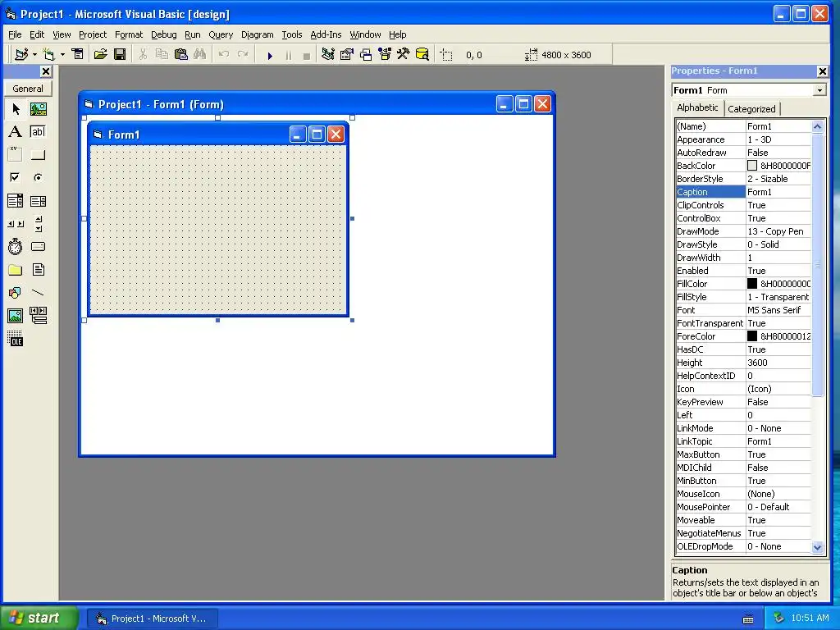Click the Add Standard EXE Project icon
840x630 pixels.
pos(21,54)
